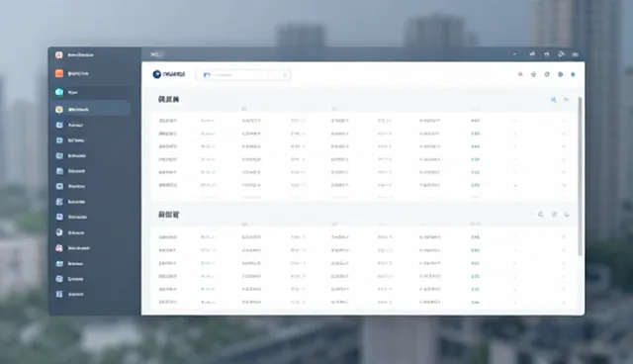This screenshot has width=633, height=364.
Task: Click the magnifier icon at the search field's right end
Action: [286, 74]
